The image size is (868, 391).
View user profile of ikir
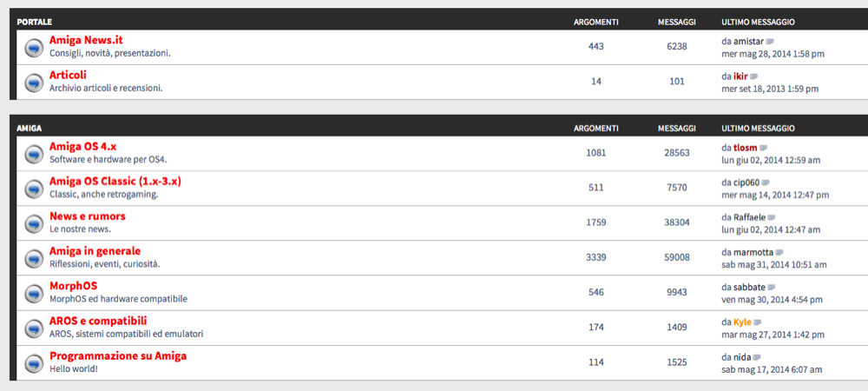point(740,76)
